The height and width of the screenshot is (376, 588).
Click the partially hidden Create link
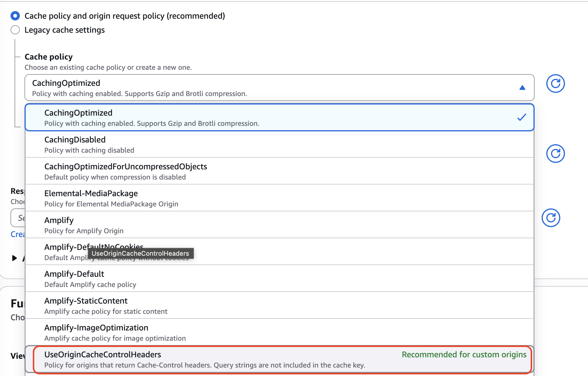coord(17,234)
